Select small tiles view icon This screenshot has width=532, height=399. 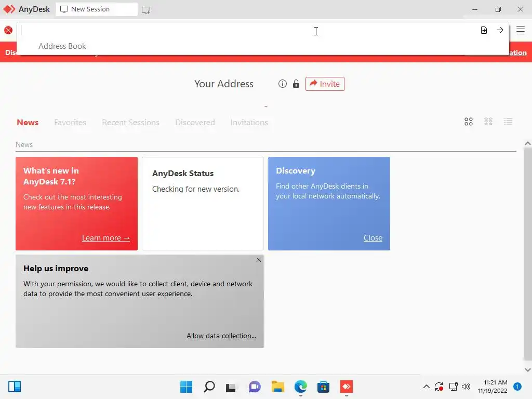tap(488, 122)
